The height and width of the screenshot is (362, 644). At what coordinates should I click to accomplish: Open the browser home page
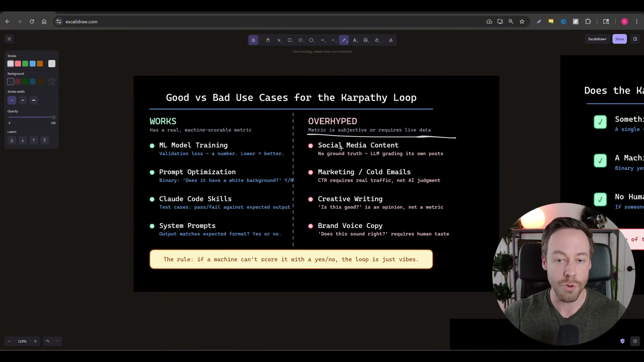(44, 21)
